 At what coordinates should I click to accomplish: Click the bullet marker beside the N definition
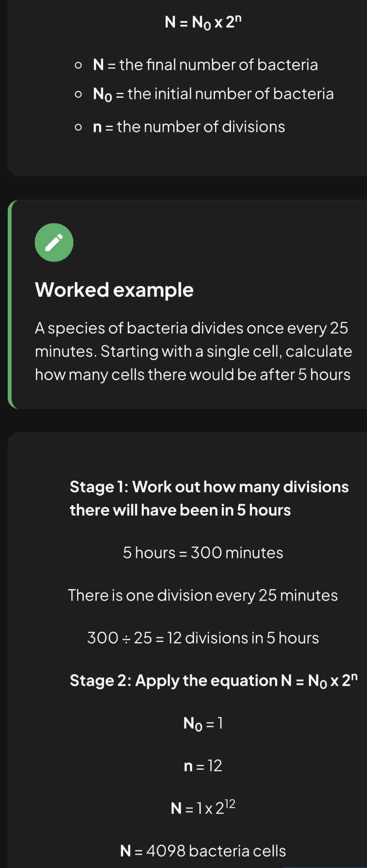coord(79,65)
